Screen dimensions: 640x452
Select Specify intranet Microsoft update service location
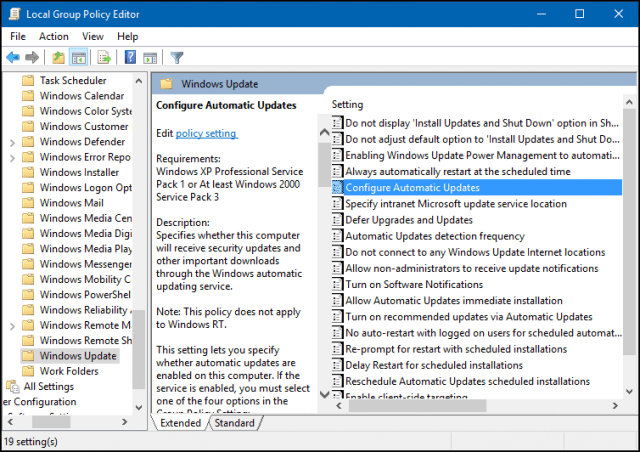pyautogui.click(x=456, y=204)
